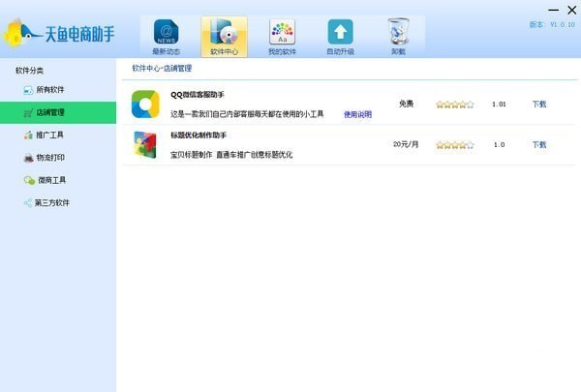
Task: Download 标题优化制作助手 via 下载 link
Action: [539, 145]
